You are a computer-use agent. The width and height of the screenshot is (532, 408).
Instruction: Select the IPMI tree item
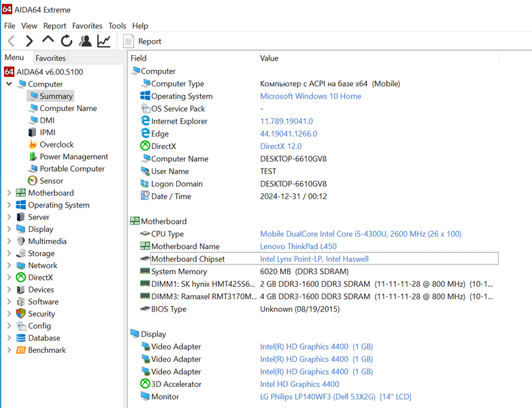coord(47,133)
